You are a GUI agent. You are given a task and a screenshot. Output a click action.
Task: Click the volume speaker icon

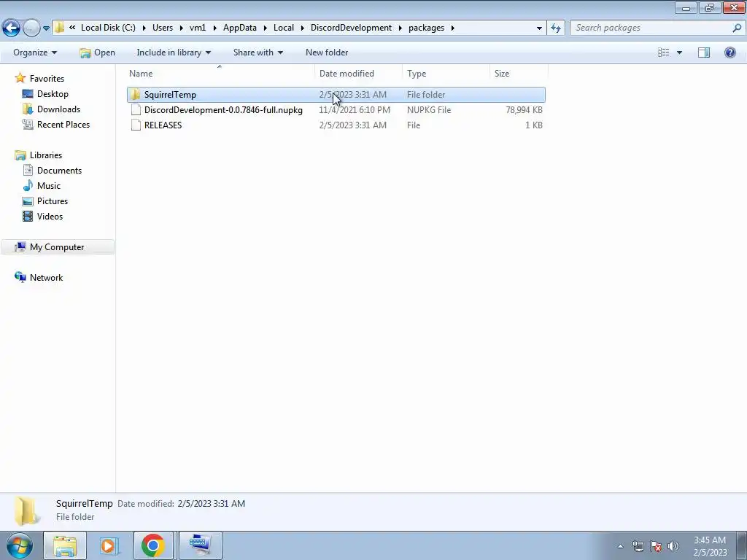point(673,546)
